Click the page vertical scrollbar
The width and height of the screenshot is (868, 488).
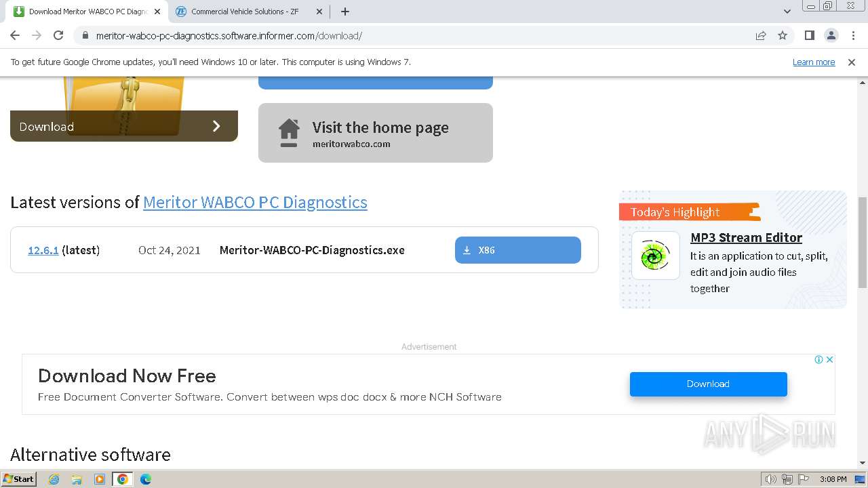[863, 243]
